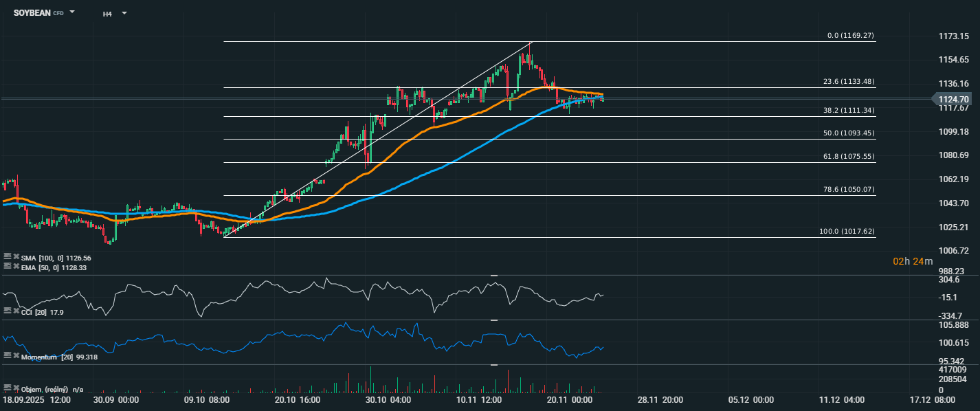Click the current price label 1124.70

(x=953, y=100)
